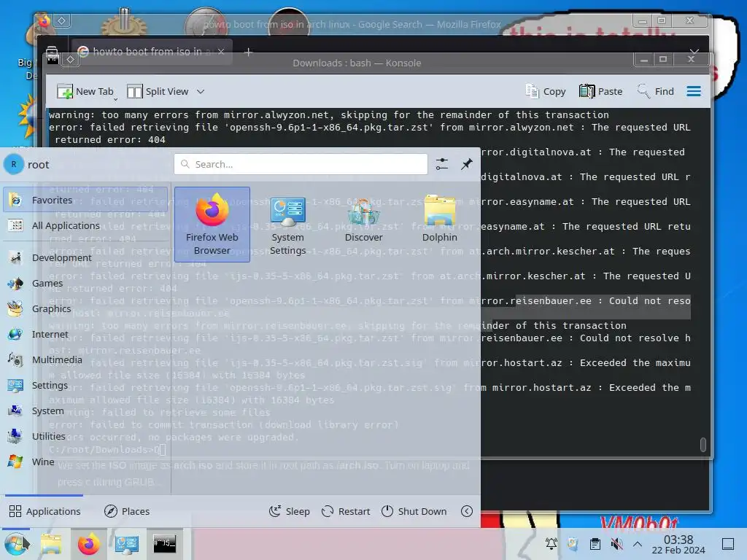Close the 'howto boot from iso' tab
747x560 pixels.
click(221, 52)
